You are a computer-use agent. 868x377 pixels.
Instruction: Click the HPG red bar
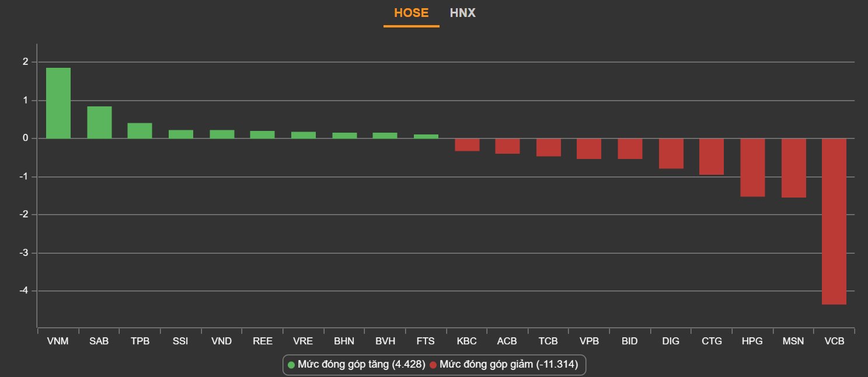point(752,168)
